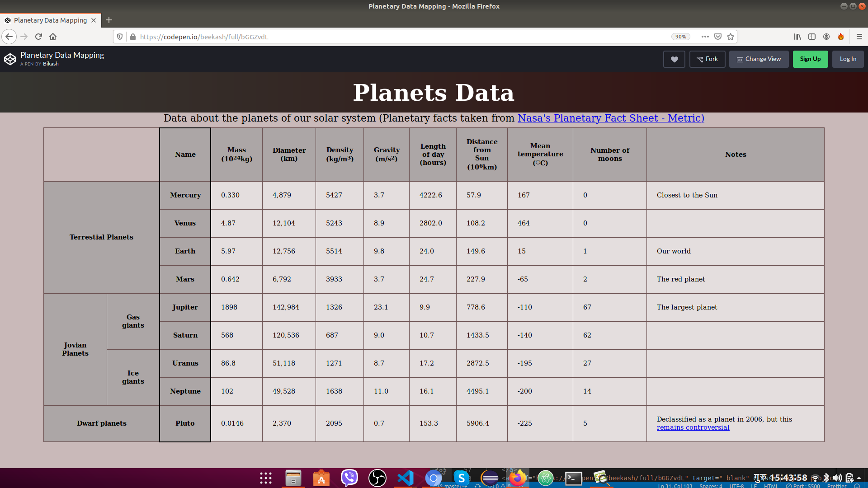
Task: Select the Planetary Data Mapping tab
Action: (51, 20)
